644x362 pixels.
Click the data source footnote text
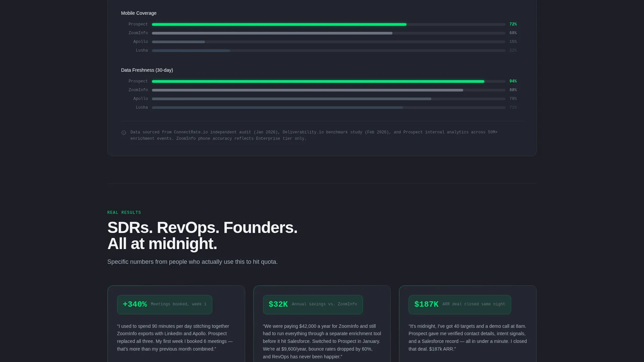[314, 135]
